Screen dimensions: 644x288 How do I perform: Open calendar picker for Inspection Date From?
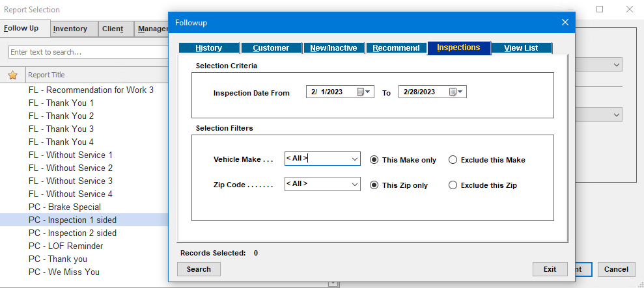click(363, 92)
